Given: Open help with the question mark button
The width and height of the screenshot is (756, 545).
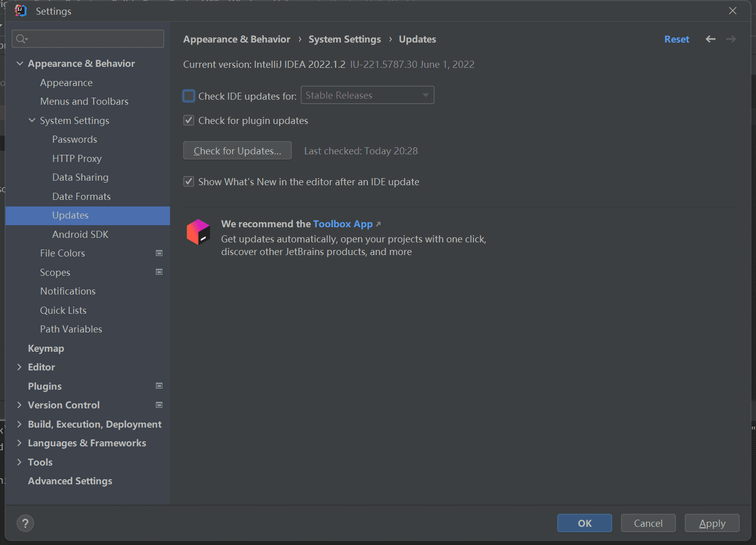Looking at the screenshot, I should point(25,523).
